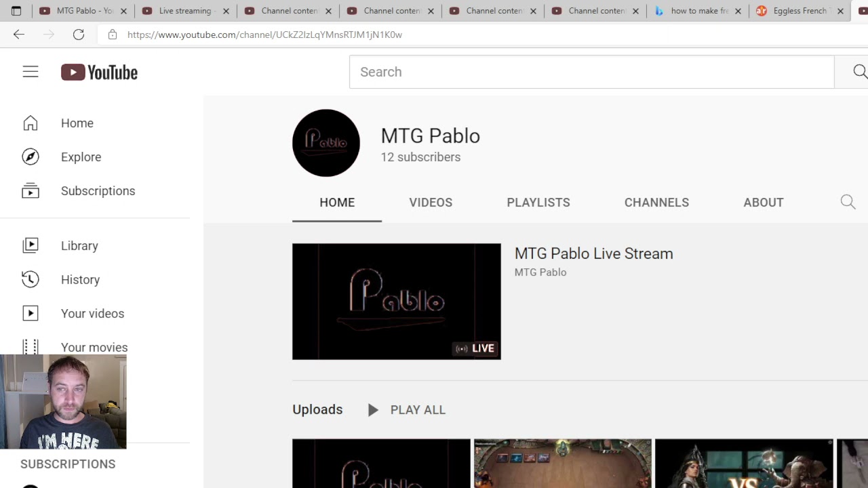Switch to the Live streaming browser tab
Viewport: 868px width, 488px height.
(185, 11)
